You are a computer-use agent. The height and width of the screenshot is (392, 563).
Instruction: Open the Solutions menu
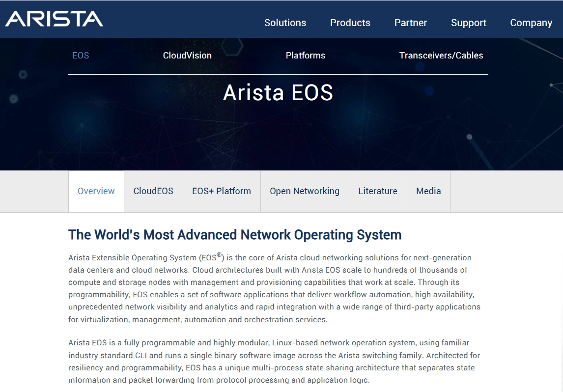click(x=285, y=23)
